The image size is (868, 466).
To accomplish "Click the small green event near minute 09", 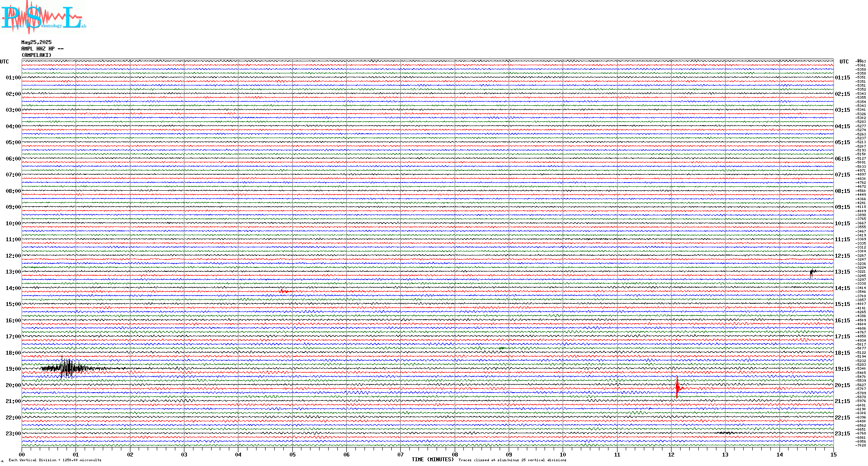I will coord(502,348).
